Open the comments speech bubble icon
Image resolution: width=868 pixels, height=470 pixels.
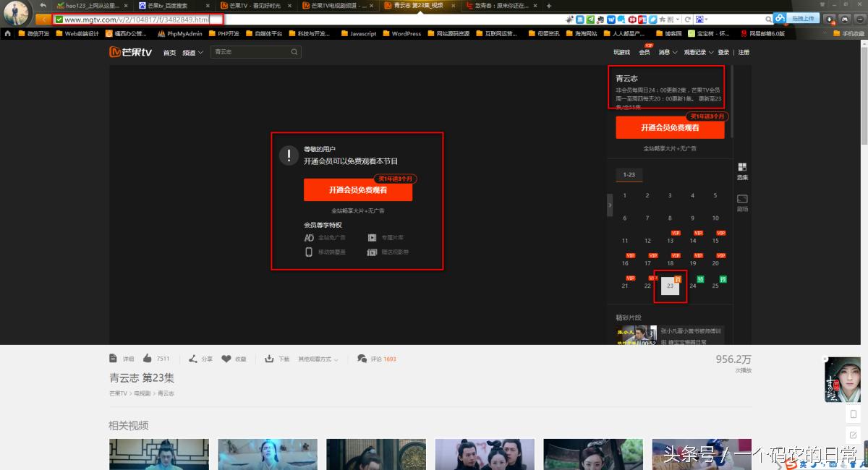tap(362, 359)
